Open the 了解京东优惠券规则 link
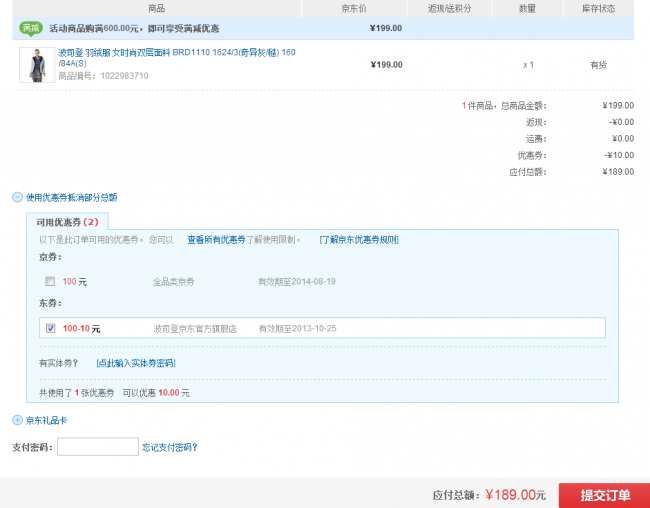 coord(359,240)
